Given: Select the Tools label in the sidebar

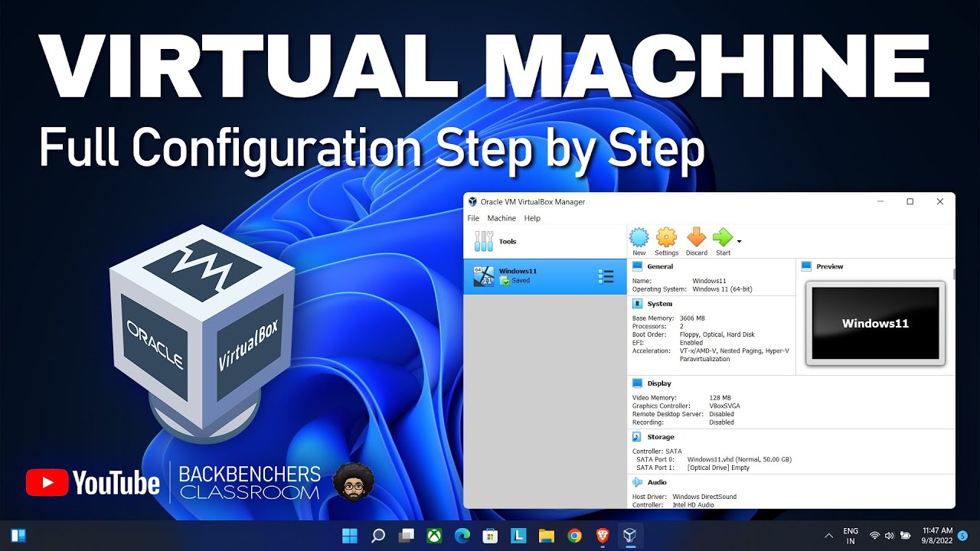Looking at the screenshot, I should tap(508, 242).
